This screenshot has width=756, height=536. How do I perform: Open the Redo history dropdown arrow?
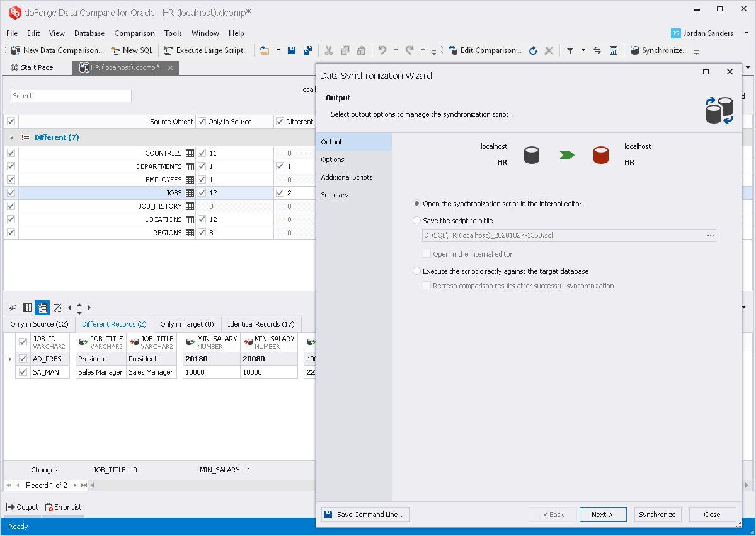tap(423, 50)
